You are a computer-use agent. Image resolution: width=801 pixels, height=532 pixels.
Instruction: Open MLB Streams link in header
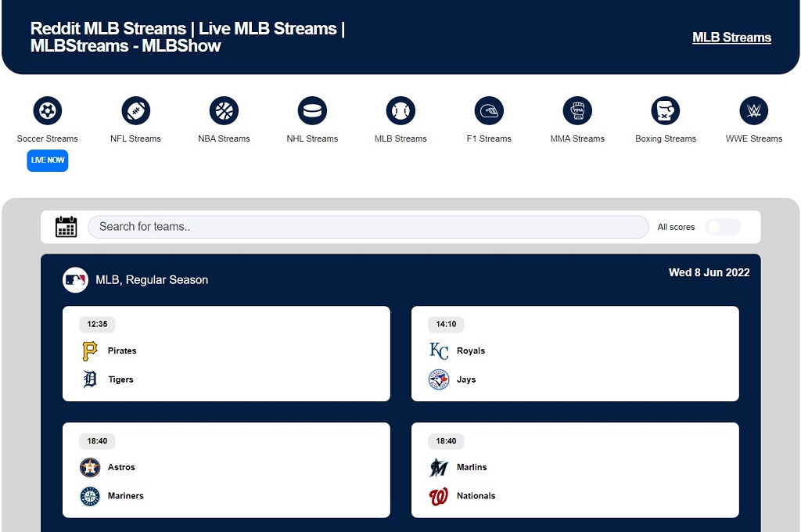tap(732, 38)
